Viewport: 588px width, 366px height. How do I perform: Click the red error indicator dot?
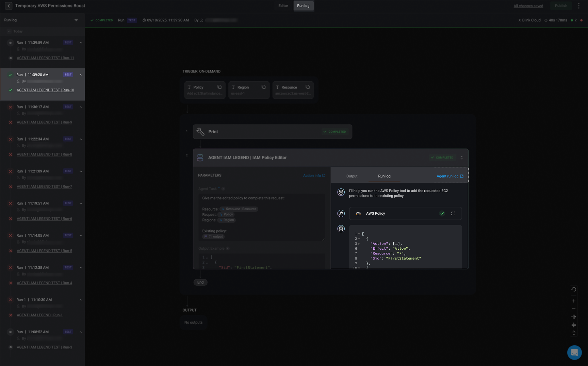[x=581, y=20]
